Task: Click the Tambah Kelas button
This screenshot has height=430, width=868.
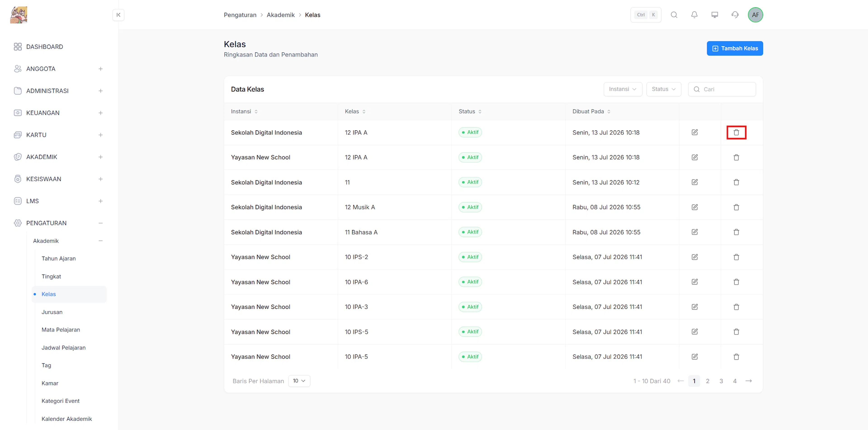Action: click(735, 49)
